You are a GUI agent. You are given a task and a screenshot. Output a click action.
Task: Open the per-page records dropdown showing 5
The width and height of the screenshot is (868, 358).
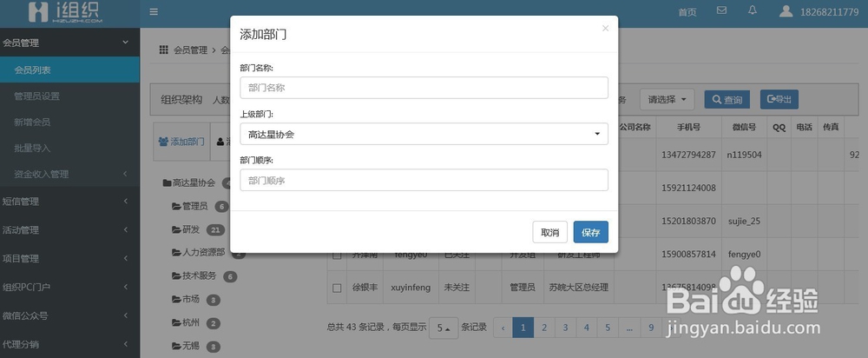[444, 328]
